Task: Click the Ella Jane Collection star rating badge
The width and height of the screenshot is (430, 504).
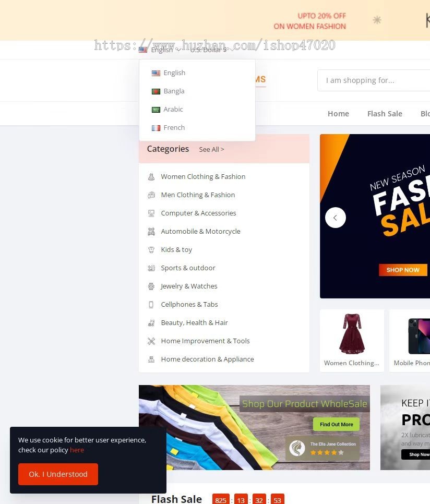Action: 322,448
